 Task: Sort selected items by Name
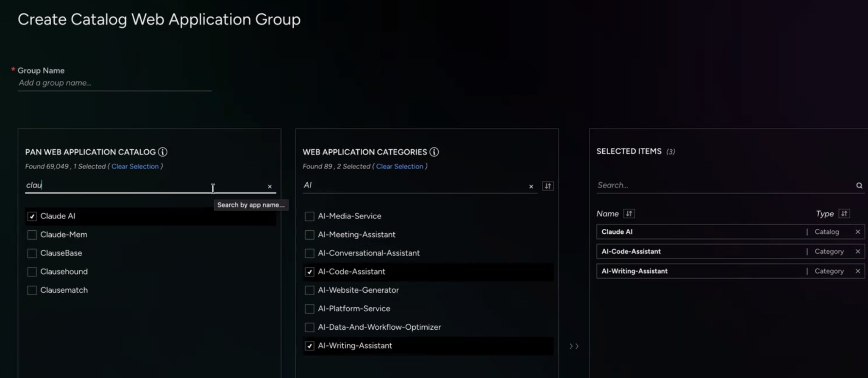coord(629,214)
